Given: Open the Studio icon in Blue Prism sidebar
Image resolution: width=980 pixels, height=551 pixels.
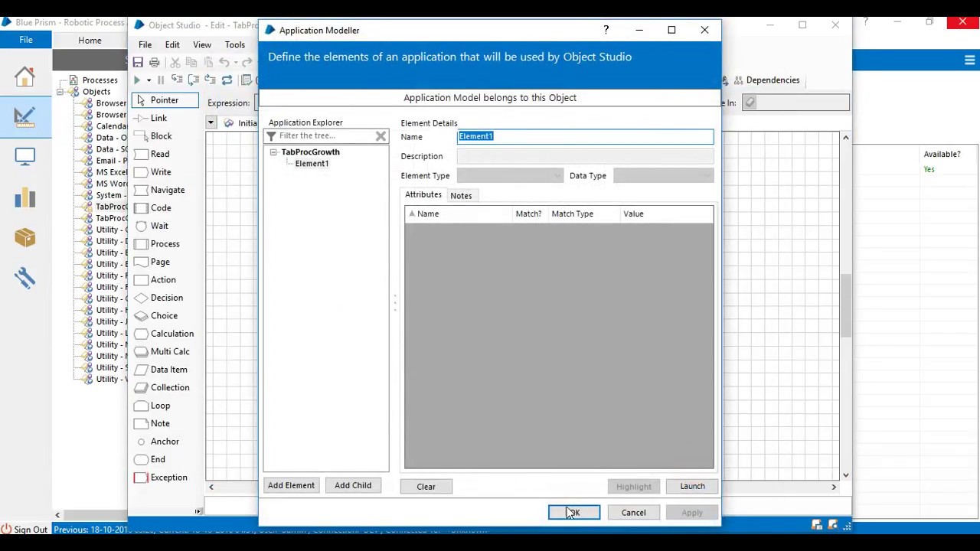Looking at the screenshot, I should [24, 116].
